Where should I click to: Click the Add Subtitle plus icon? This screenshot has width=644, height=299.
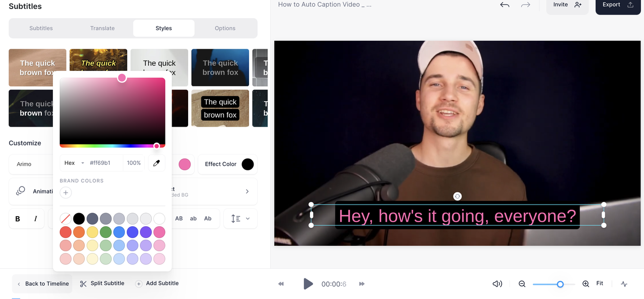pos(138,283)
